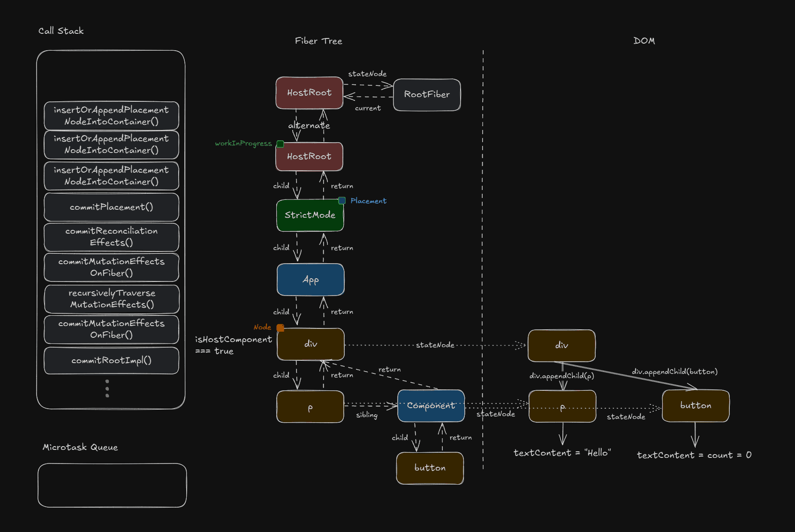The image size is (795, 532).
Task: Click the empty Microtask Queue box
Action: [x=112, y=486]
